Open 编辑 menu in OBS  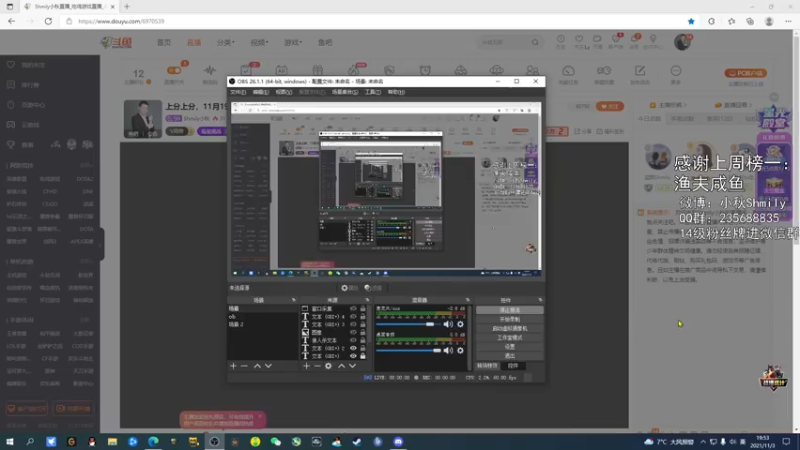[261, 92]
